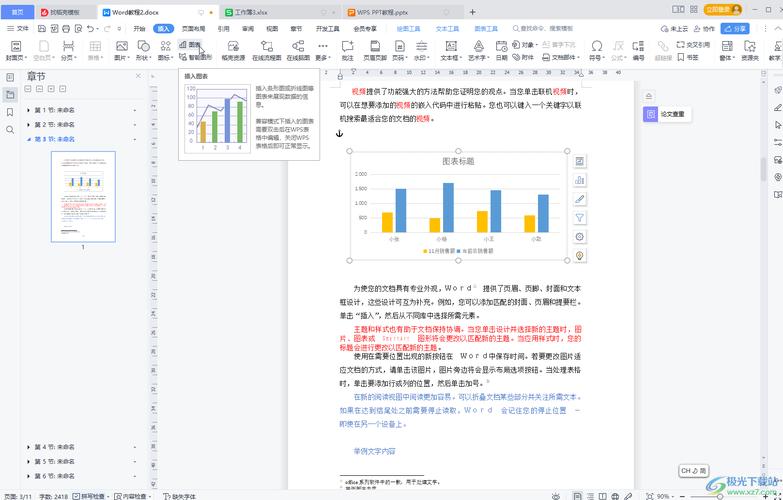
Task: Click the Print icon in quick access bar
Action: click(x=66, y=29)
